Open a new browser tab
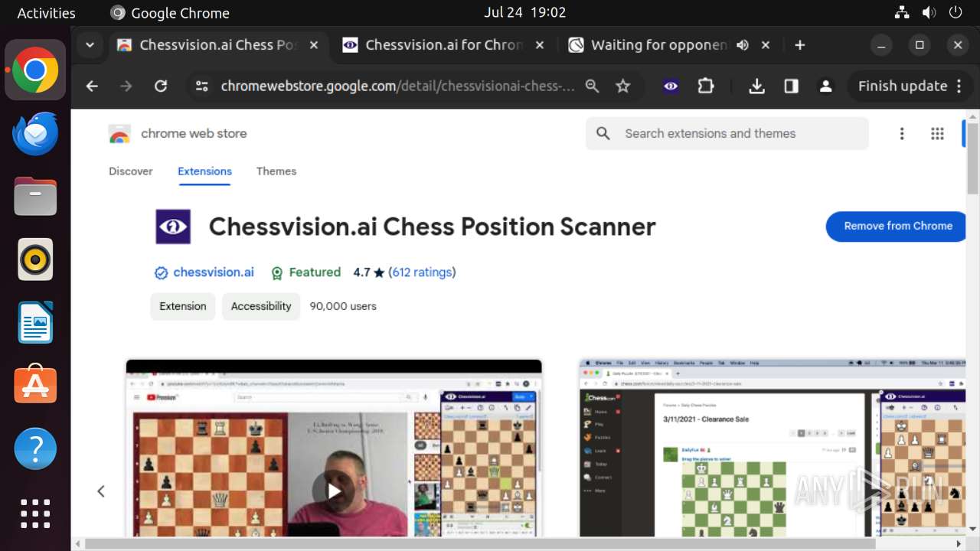Image resolution: width=980 pixels, height=551 pixels. [x=799, y=45]
